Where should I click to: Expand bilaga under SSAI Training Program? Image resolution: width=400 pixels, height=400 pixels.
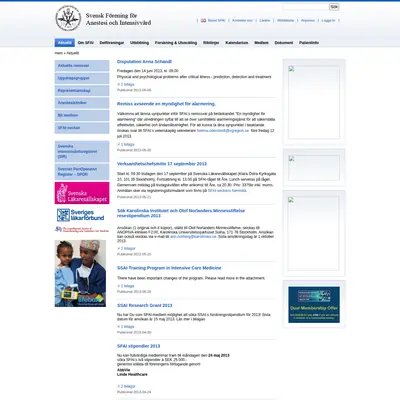pyautogui.click(x=126, y=286)
